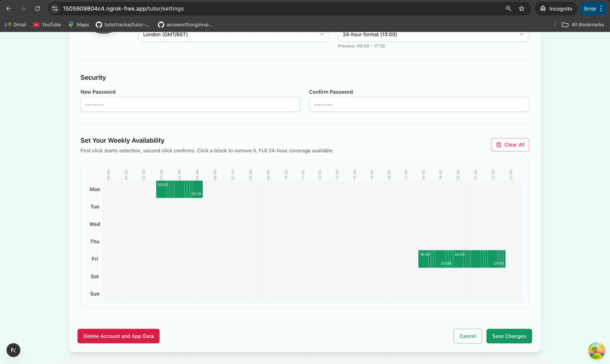Reload the page with the refresh icon

click(x=37, y=8)
